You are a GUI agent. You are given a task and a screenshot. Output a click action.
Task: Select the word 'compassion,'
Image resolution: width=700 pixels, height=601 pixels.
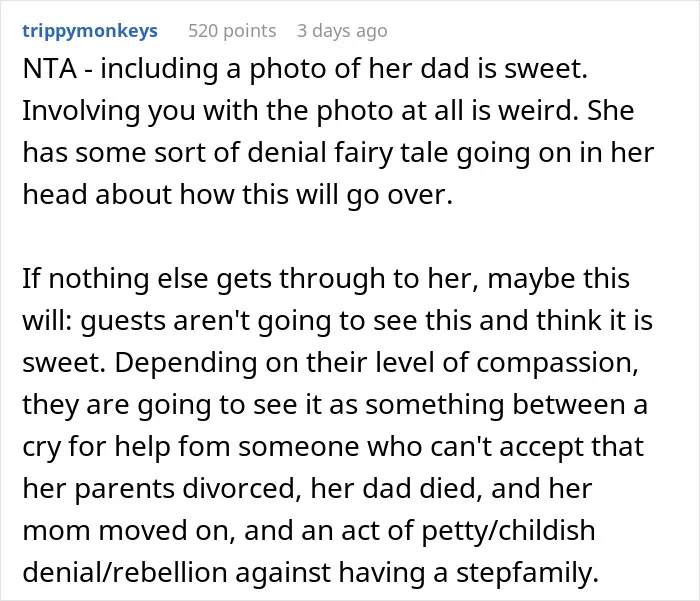click(557, 363)
